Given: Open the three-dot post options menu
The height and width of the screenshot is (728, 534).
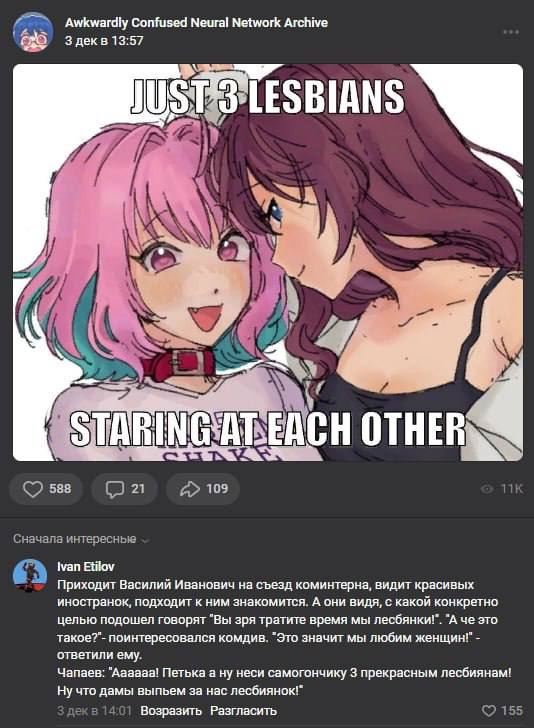Looking at the screenshot, I should [511, 32].
